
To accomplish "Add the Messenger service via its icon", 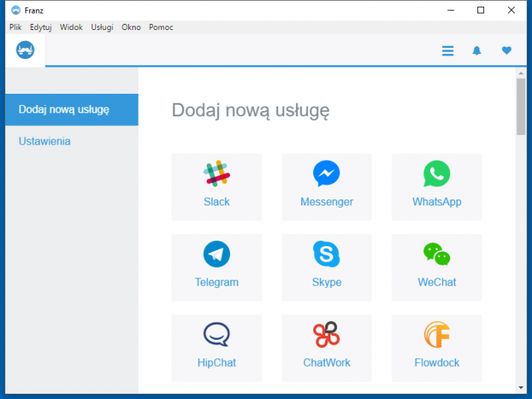I will 327,173.
